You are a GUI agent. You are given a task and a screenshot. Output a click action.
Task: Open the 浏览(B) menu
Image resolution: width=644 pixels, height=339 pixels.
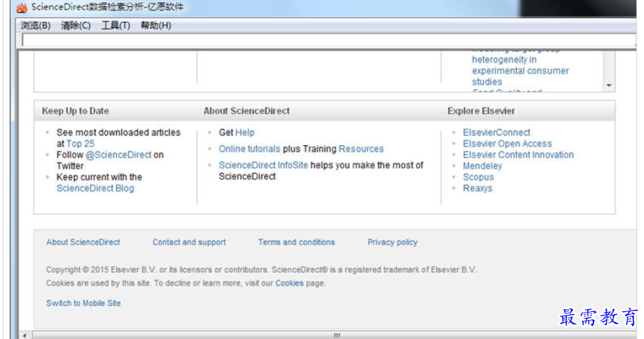(35, 26)
